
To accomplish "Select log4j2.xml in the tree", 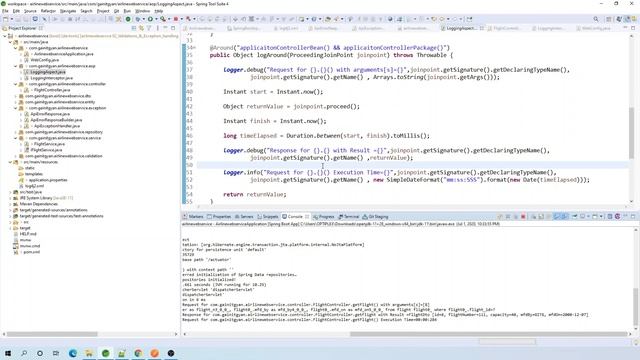I will pyautogui.click(x=34, y=186).
